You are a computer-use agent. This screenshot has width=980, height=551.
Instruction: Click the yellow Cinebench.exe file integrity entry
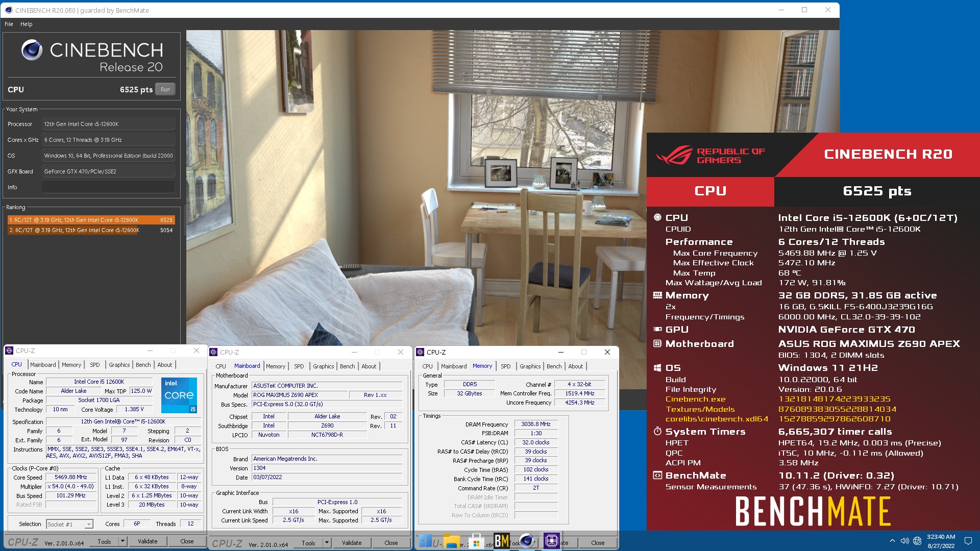pos(695,399)
